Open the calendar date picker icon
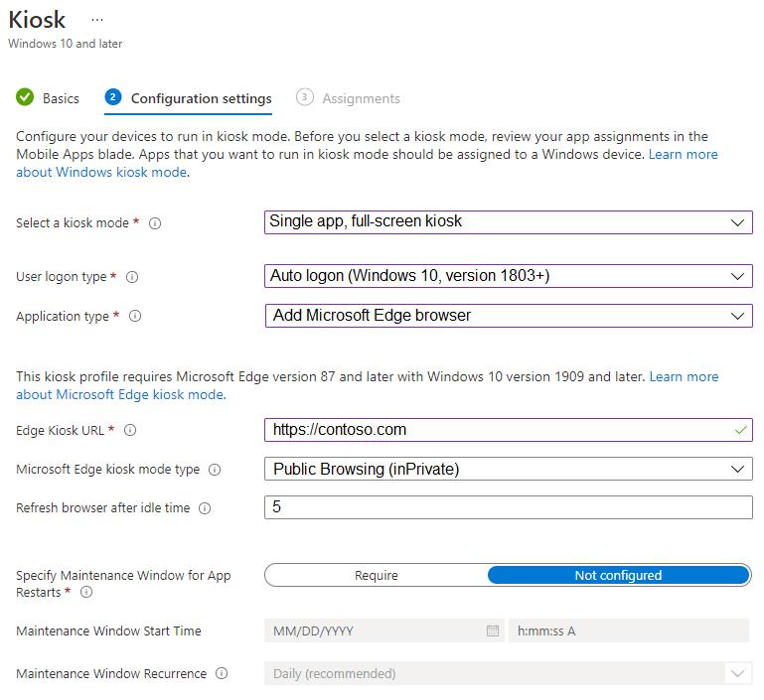 pyautogui.click(x=493, y=630)
